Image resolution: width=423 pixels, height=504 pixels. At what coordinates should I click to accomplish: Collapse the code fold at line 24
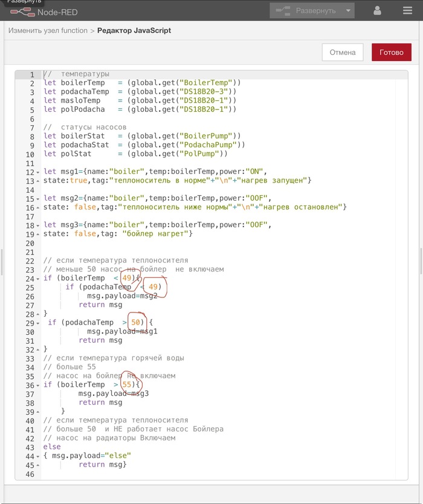tap(38, 279)
